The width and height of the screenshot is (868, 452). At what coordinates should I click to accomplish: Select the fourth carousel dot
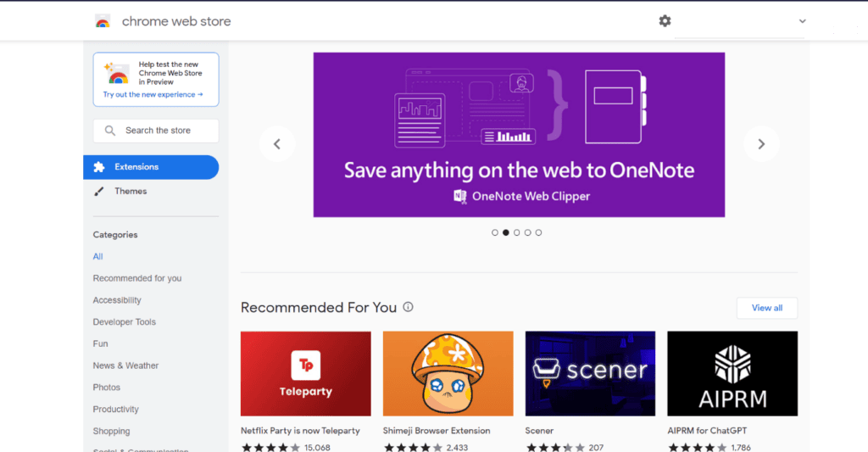click(x=527, y=232)
